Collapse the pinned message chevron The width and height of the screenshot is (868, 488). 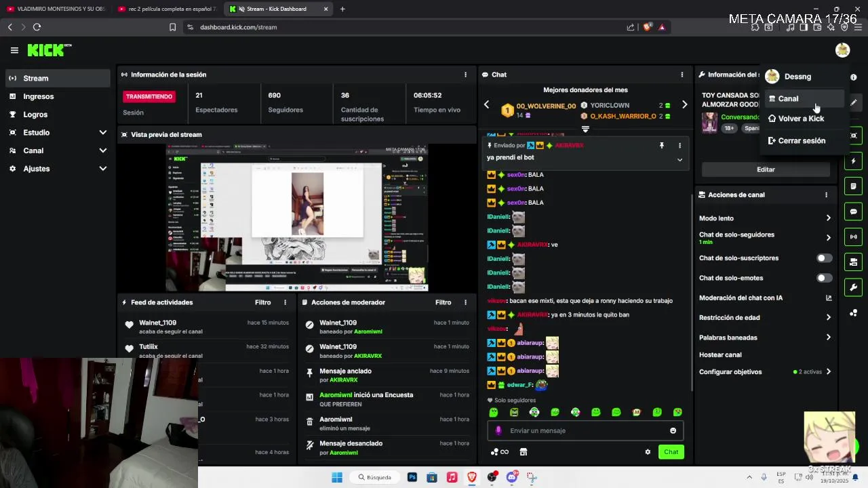click(x=679, y=160)
